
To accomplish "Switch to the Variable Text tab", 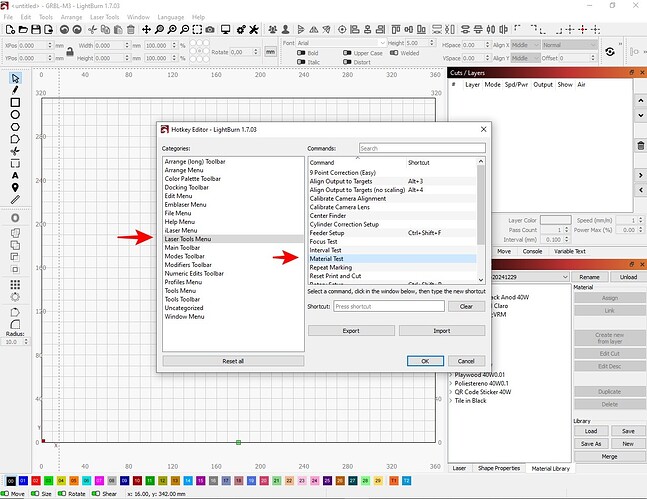I will (570, 251).
